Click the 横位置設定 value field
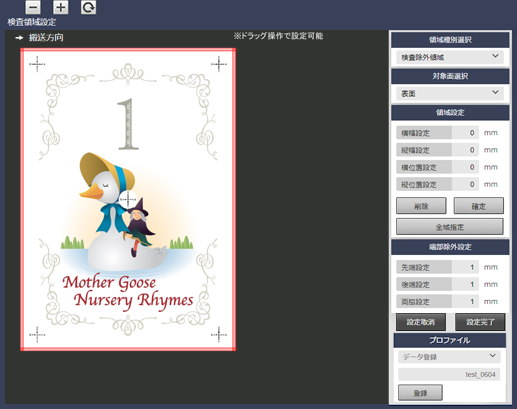 coord(465,167)
